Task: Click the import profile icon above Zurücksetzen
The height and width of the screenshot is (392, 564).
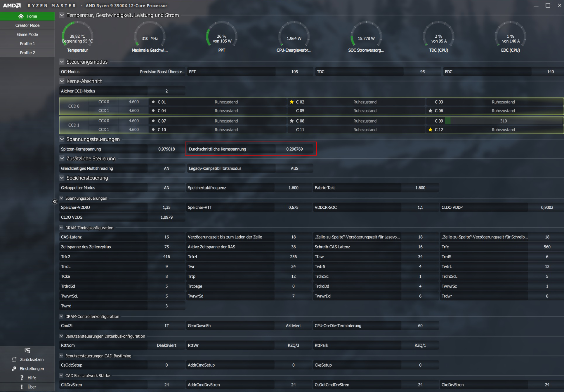Action: (x=27, y=350)
